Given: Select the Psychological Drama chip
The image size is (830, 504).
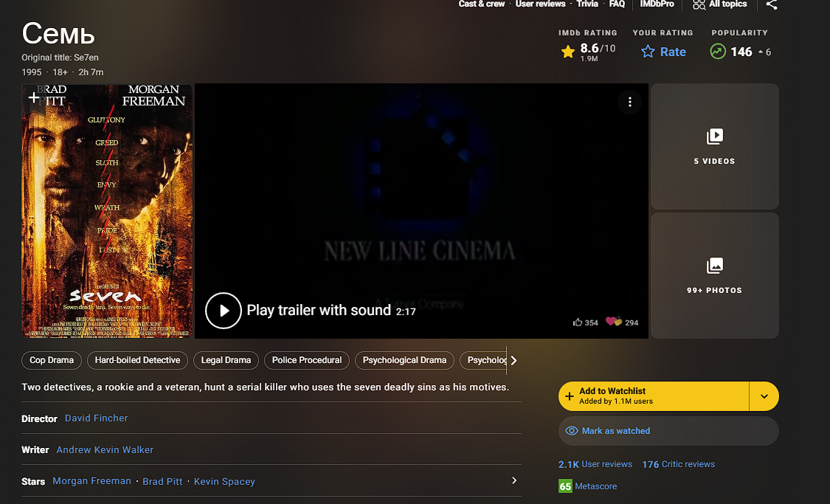Looking at the screenshot, I should [x=404, y=360].
